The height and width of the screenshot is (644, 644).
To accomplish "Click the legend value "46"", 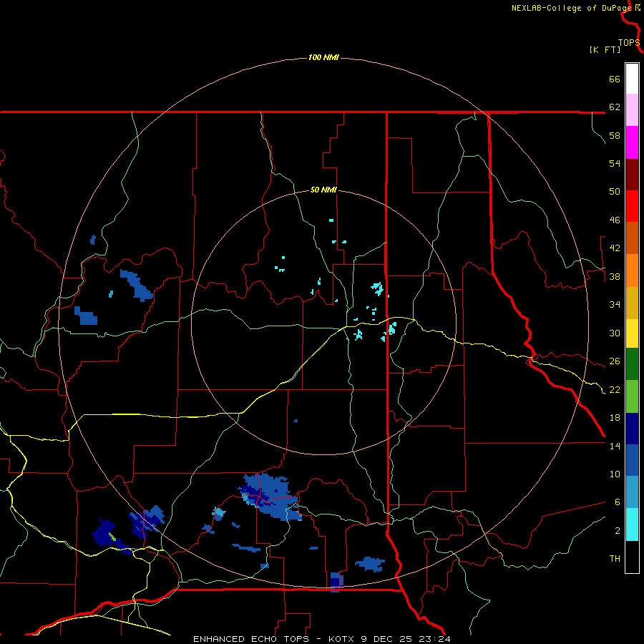I will click(x=615, y=220).
